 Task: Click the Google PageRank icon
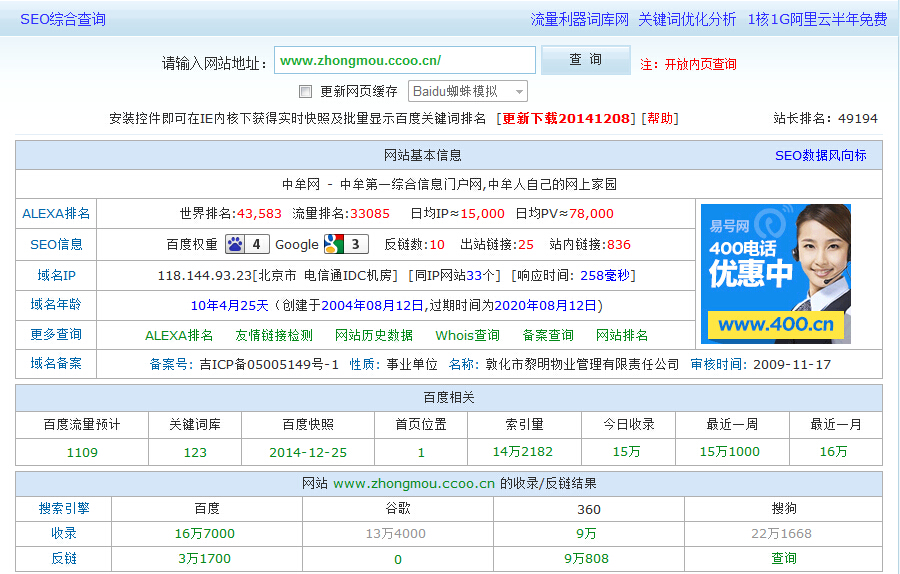point(346,245)
